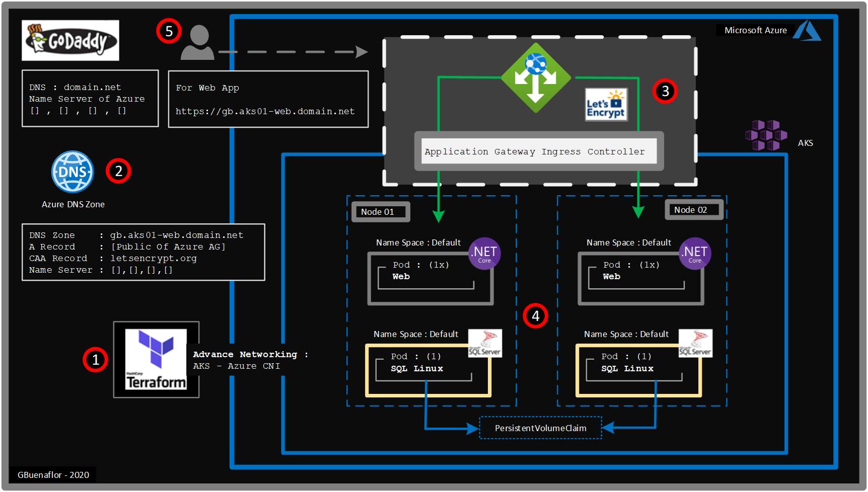Viewport: 868px width, 492px height.
Task: Click 'Name Space : Default' above Node 02 SQL pod
Action: [626, 334]
